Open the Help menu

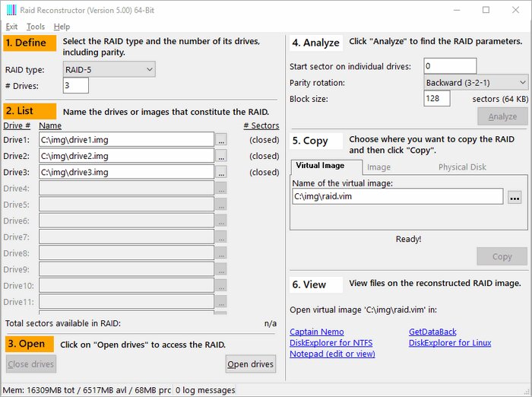[62, 27]
